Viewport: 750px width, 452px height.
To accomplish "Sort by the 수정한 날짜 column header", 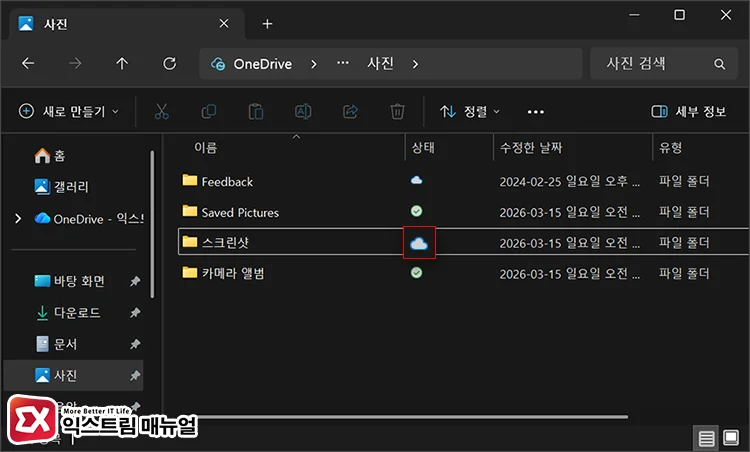I will pyautogui.click(x=531, y=147).
